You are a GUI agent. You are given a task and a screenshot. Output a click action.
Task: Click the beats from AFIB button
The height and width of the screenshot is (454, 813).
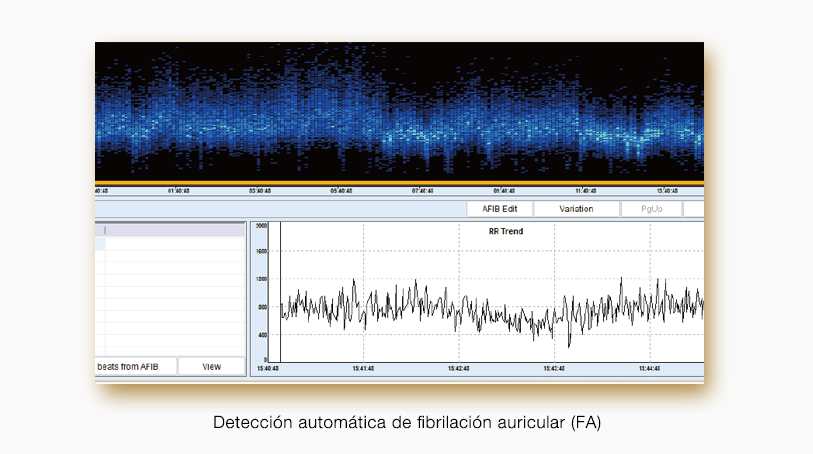pos(135,366)
